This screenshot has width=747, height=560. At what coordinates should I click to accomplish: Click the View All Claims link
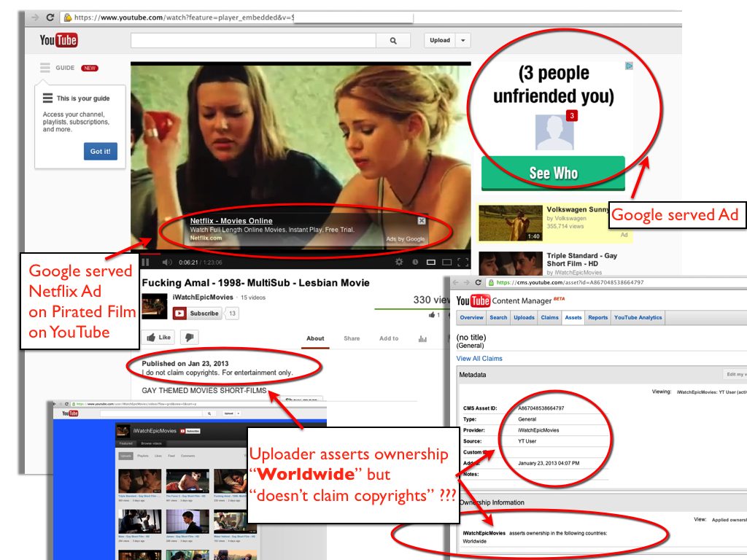click(479, 359)
